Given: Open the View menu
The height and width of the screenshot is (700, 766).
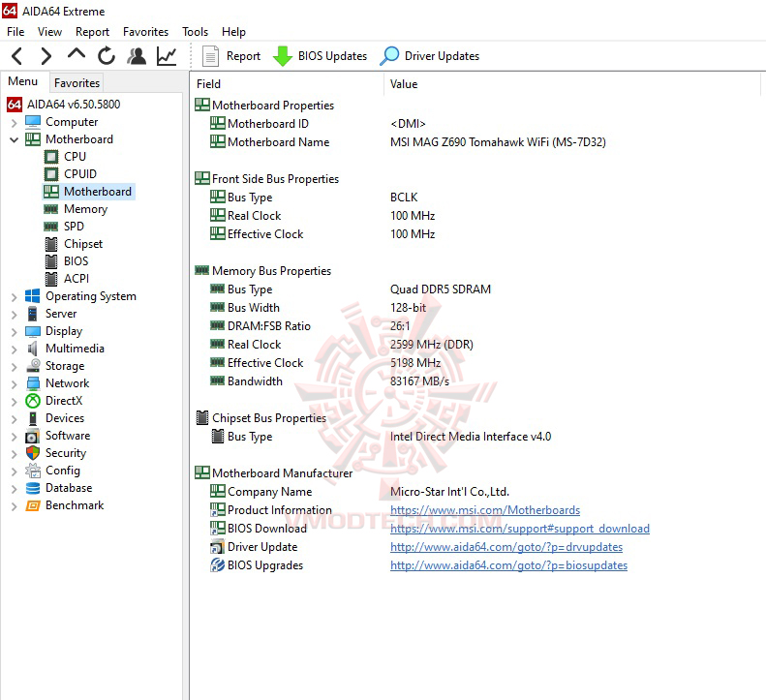Looking at the screenshot, I should pyautogui.click(x=49, y=32).
